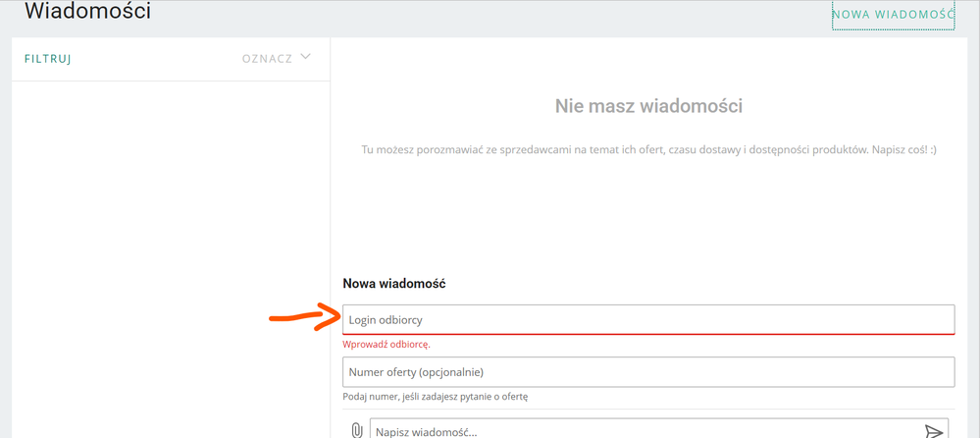Click the red Wprowadź odbiorcę error text
The height and width of the screenshot is (438, 980).
point(387,345)
